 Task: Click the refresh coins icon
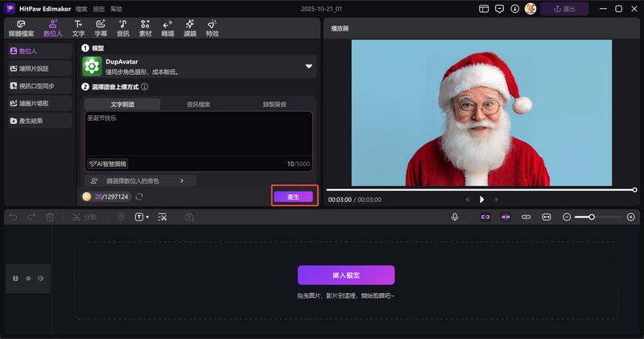pos(139,196)
